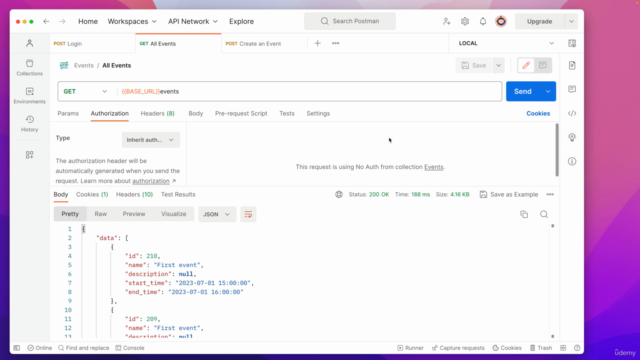Open Cookies link near Send
640x360 pixels.
pyautogui.click(x=538, y=113)
